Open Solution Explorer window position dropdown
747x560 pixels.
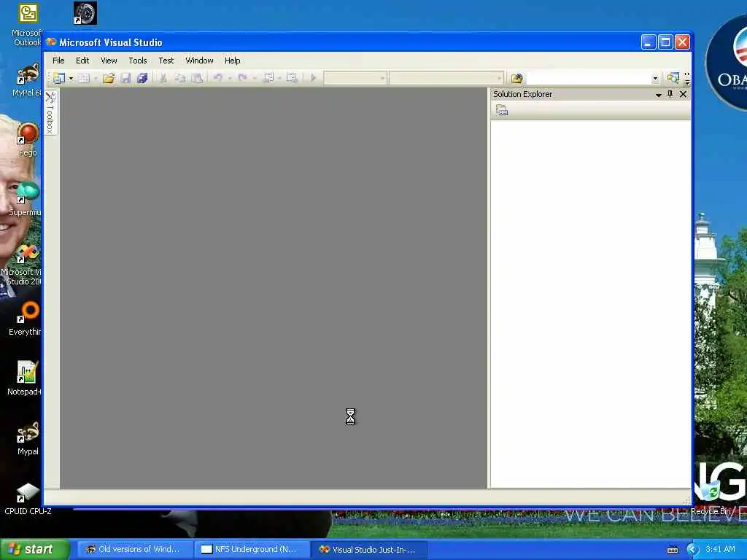point(659,95)
